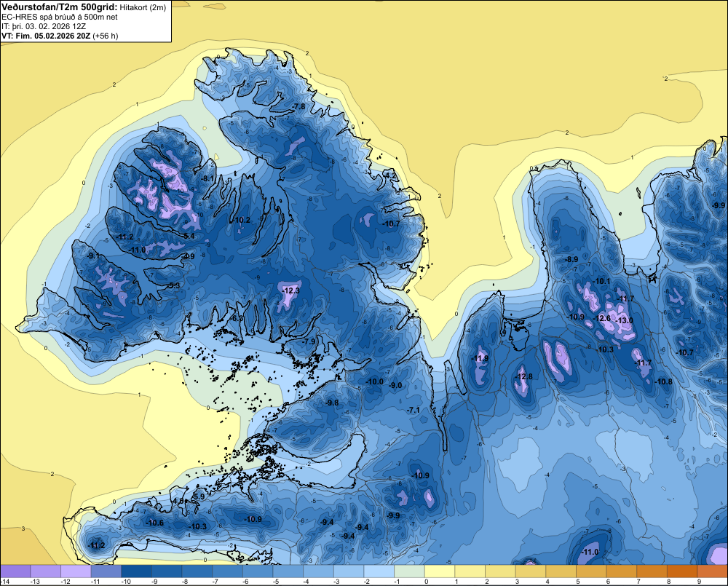
Task: Click the 'Hitakort (2m)' header text
Action: (143, 7)
